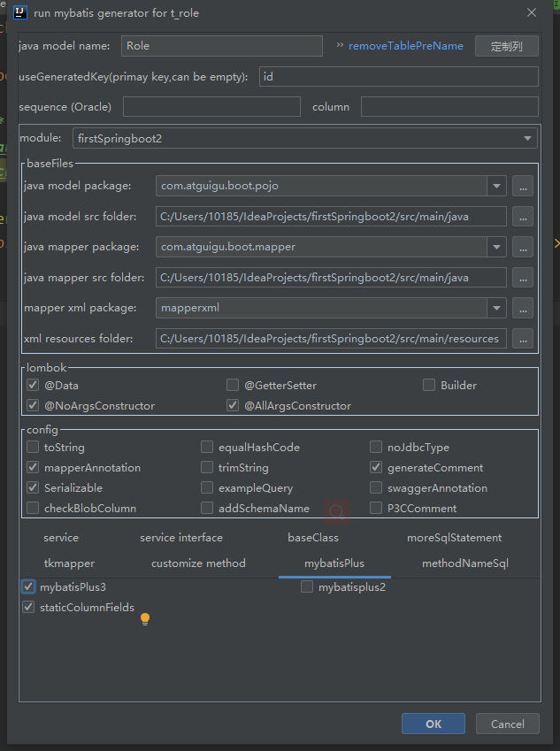560x751 pixels.
Task: Browse for java model src folder
Action: (523, 217)
